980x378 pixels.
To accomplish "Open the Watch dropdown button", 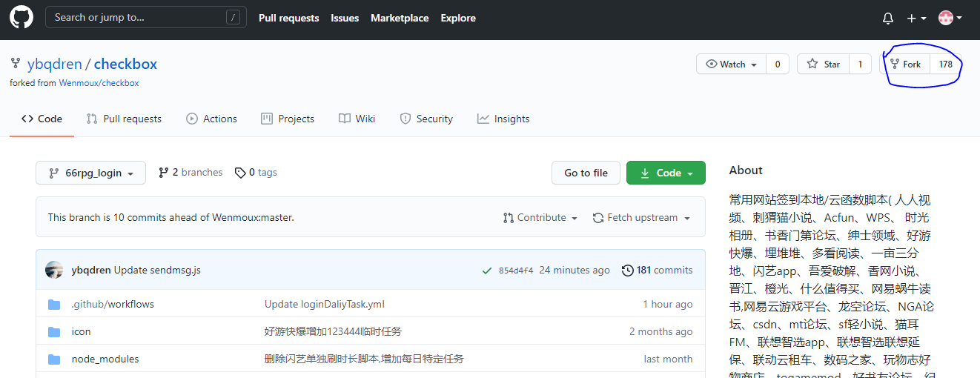I will tap(731, 64).
